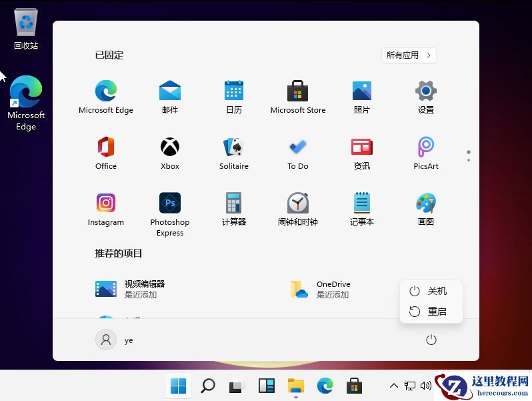Viewport: 532px width, 401px height.
Task: Open the Photos (照片) app
Action: pos(362,97)
